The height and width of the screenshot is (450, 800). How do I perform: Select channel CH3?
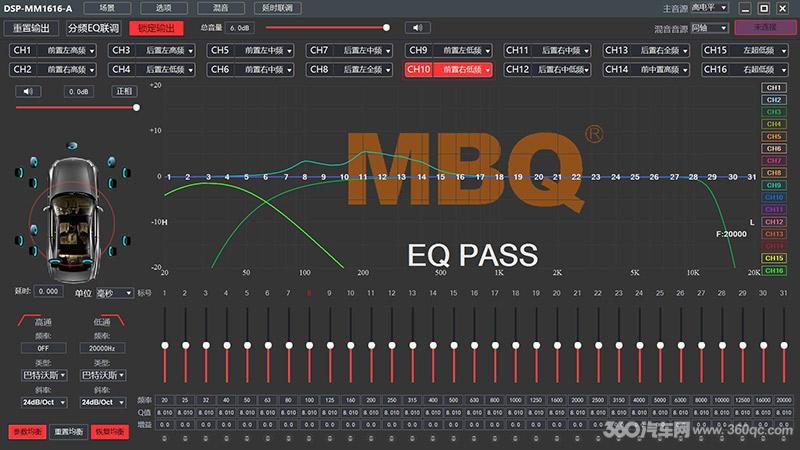(121, 50)
